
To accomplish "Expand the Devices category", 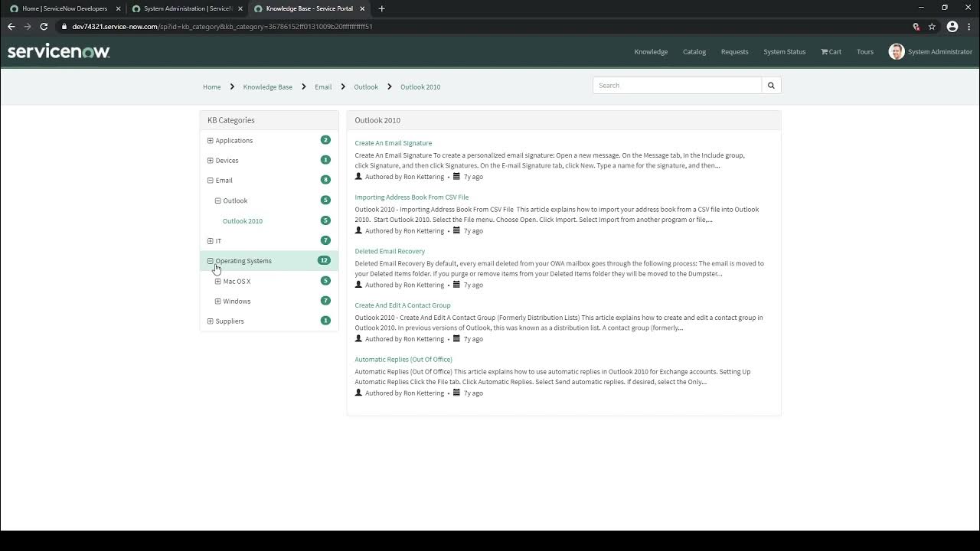I will coord(211,160).
